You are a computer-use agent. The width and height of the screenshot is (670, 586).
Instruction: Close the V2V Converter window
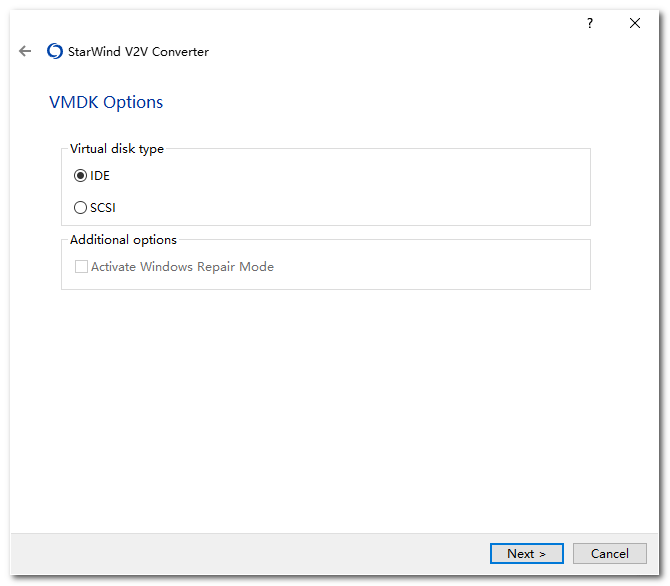pyautogui.click(x=635, y=23)
